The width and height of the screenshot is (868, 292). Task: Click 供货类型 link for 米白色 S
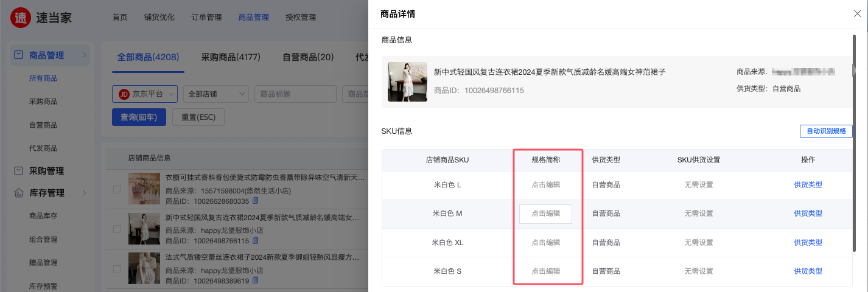808,271
